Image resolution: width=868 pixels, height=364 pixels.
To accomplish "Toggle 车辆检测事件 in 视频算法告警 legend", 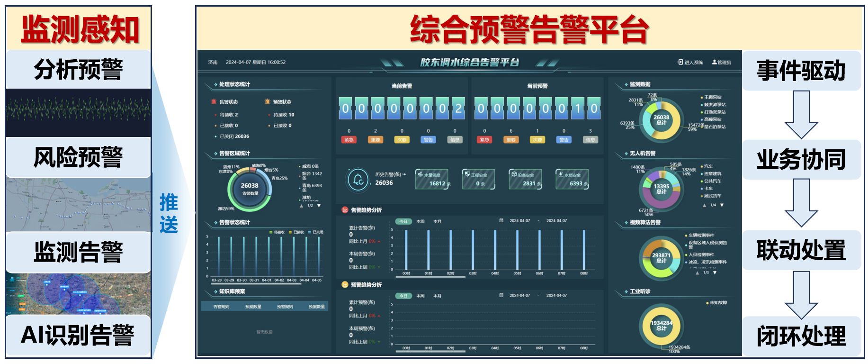I will 700,236.
